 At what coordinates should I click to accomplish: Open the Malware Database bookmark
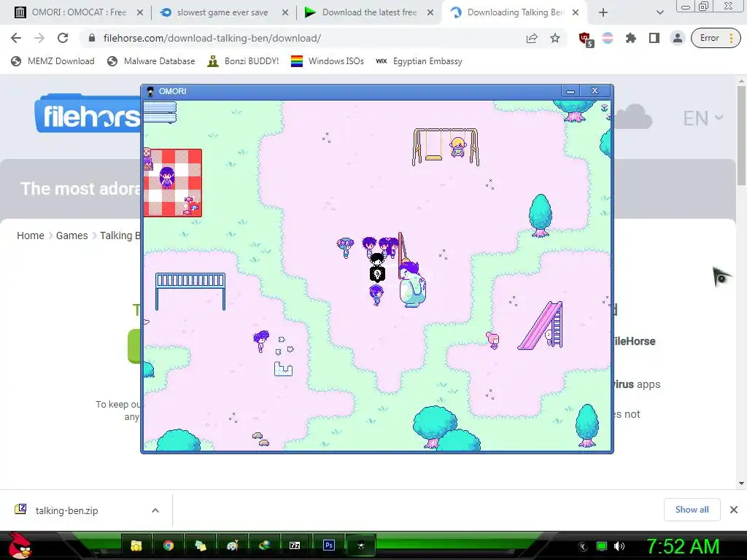(x=151, y=61)
